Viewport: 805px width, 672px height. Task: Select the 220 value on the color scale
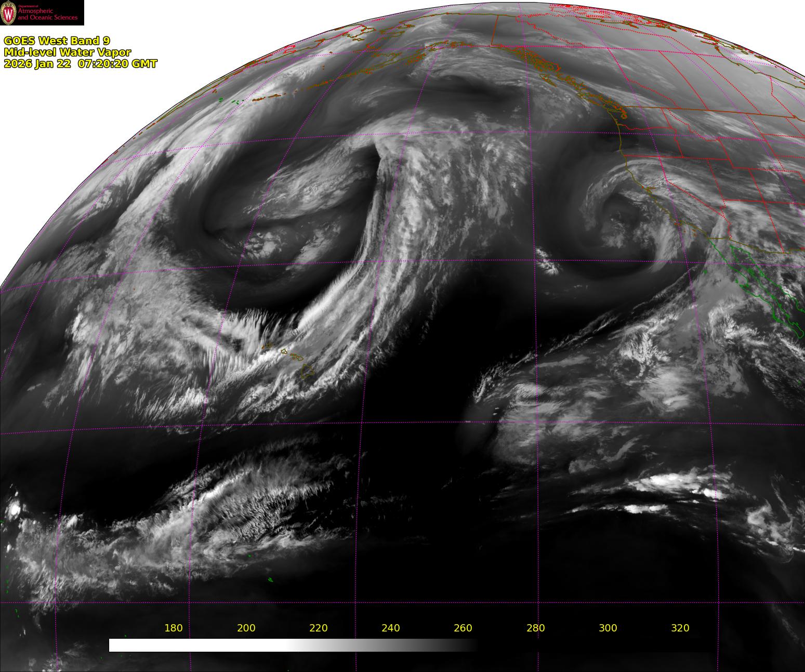(x=318, y=628)
